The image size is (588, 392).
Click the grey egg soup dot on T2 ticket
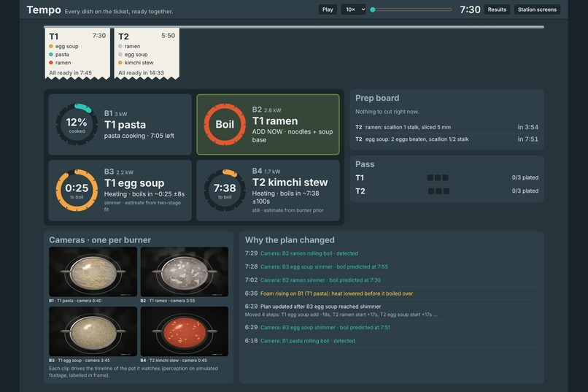click(120, 55)
